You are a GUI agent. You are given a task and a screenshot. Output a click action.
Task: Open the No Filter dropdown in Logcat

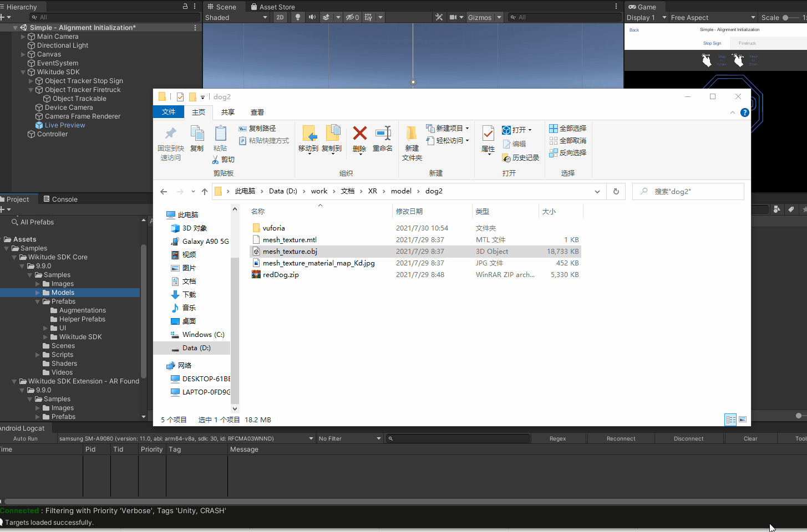point(350,438)
